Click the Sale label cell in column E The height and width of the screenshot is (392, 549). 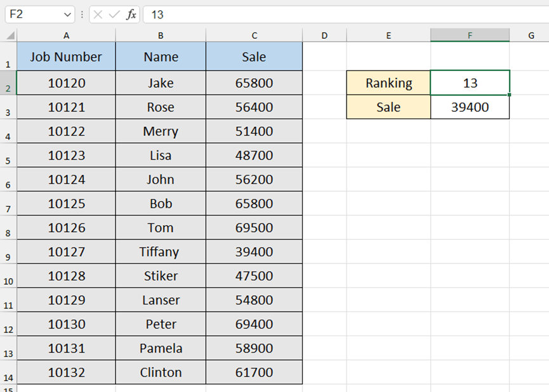point(388,107)
